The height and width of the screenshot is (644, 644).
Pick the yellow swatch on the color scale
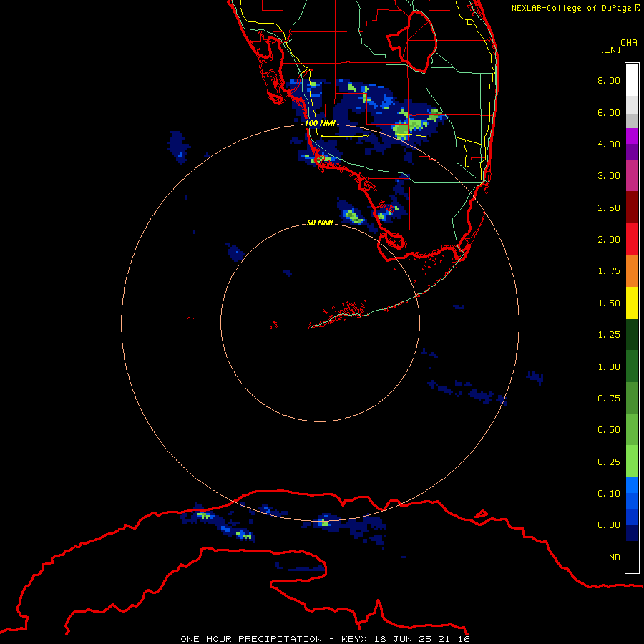632,303
